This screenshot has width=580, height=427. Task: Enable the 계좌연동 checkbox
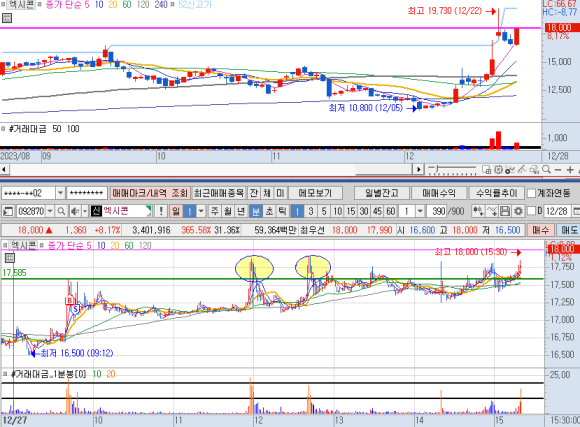point(531,193)
